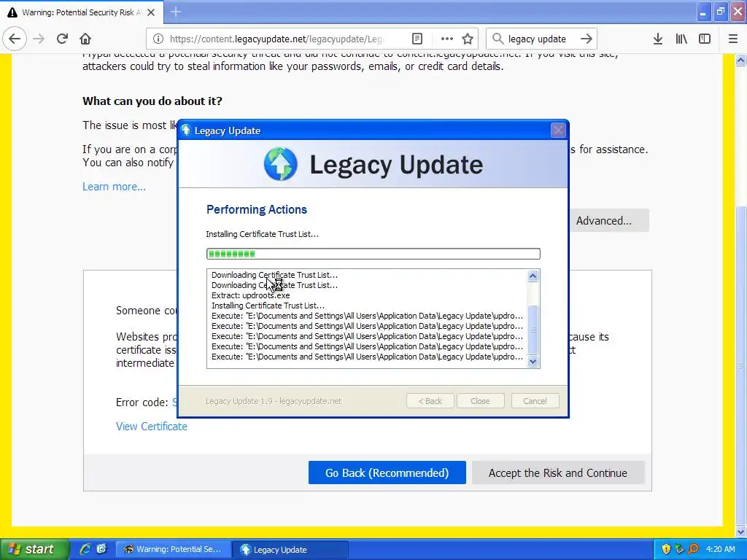Open the View Certificate link
The width and height of the screenshot is (747, 560).
pyautogui.click(x=152, y=426)
